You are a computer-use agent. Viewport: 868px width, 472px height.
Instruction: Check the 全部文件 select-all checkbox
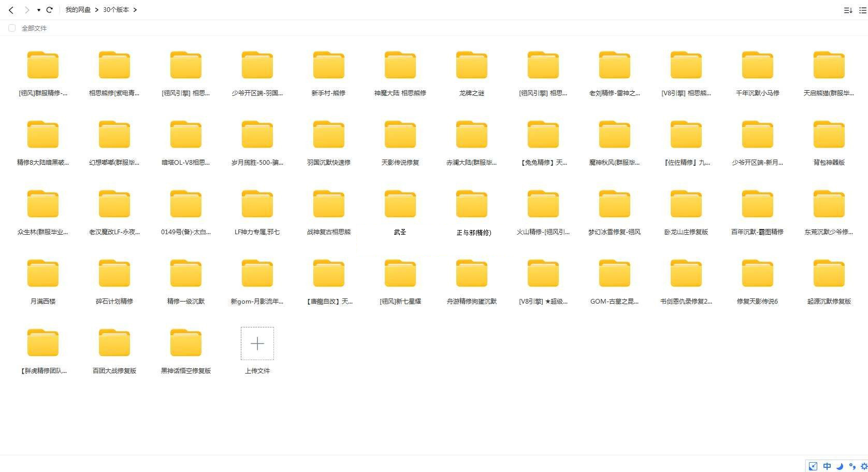click(12, 28)
